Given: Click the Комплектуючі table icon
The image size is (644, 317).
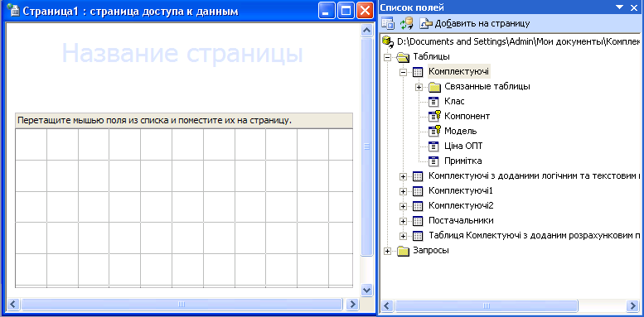Looking at the screenshot, I should 417,72.
